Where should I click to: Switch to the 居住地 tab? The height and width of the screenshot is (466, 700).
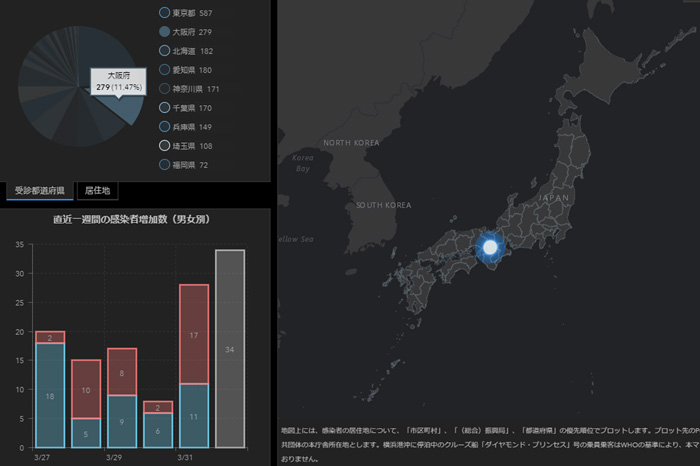pyautogui.click(x=98, y=190)
